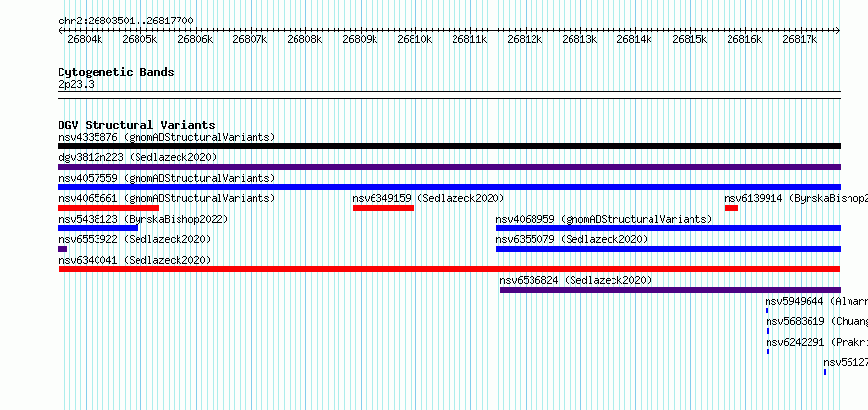This screenshot has width=868, height=410.
Task: Open the nsv4057559 gnomAD label
Action: tap(167, 178)
